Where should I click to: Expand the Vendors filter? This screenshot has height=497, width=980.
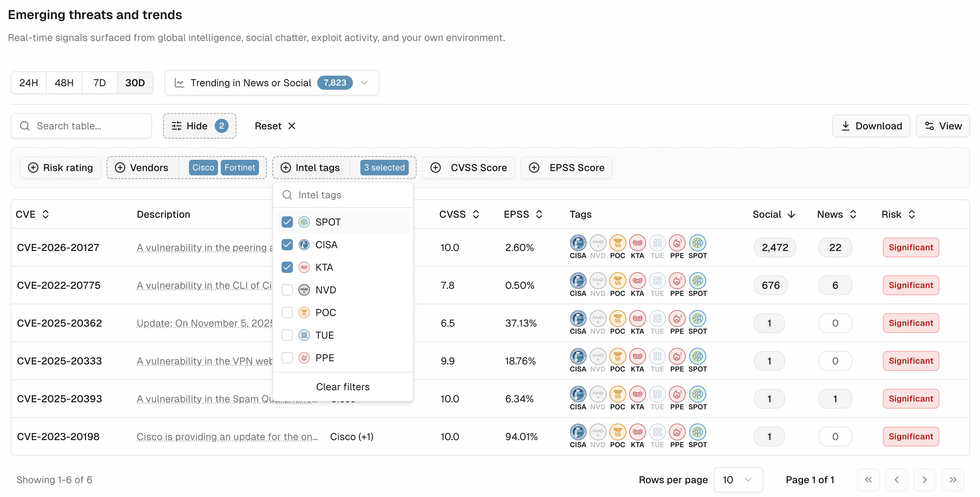pyautogui.click(x=142, y=168)
